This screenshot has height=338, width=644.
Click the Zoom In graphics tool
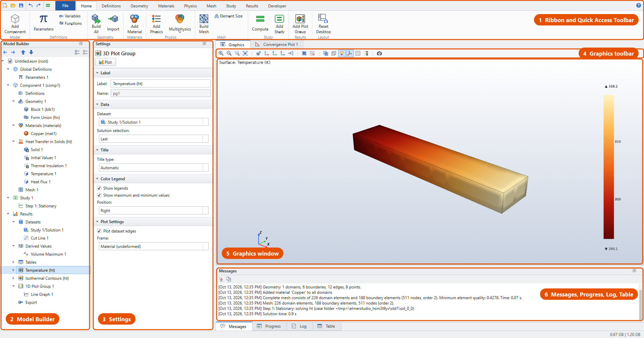pyautogui.click(x=221, y=53)
